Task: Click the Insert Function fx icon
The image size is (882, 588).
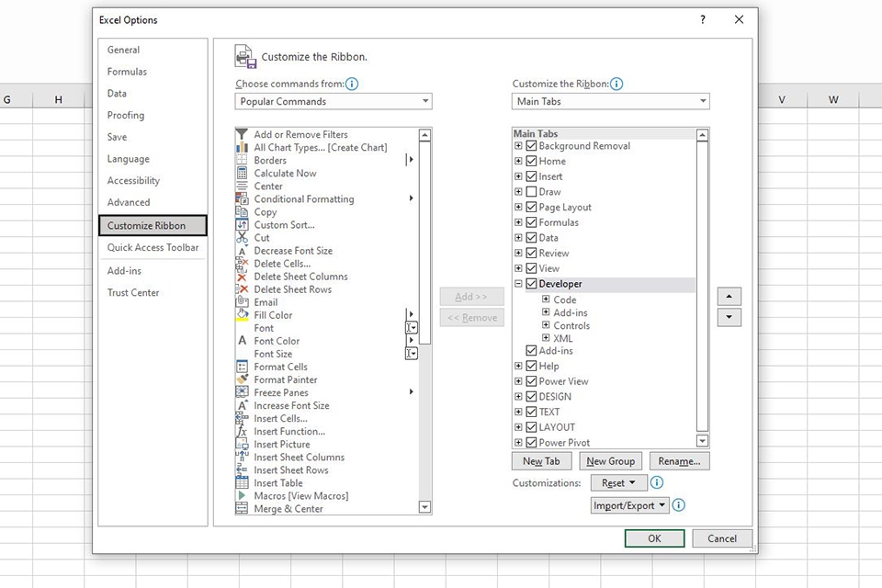Action: tap(242, 432)
